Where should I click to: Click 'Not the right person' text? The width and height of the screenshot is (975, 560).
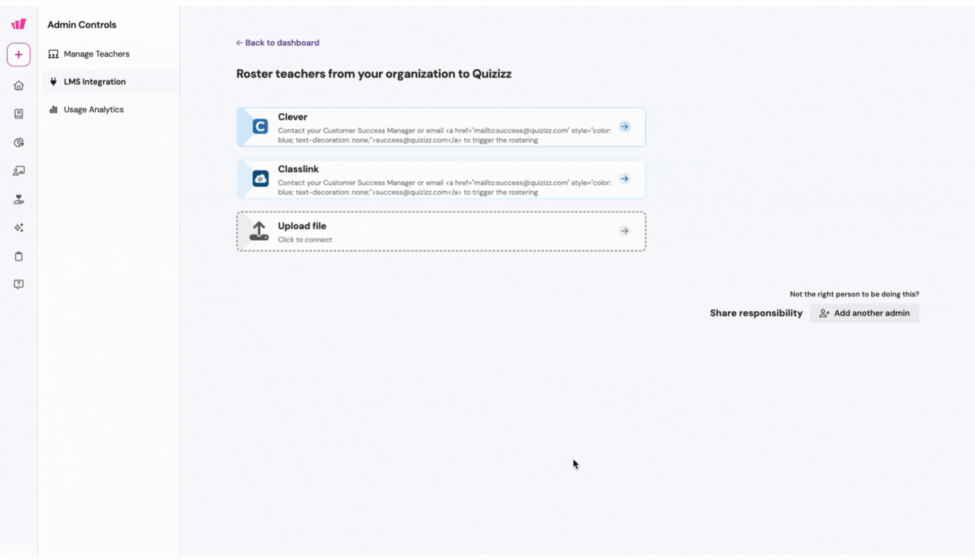coord(854,294)
